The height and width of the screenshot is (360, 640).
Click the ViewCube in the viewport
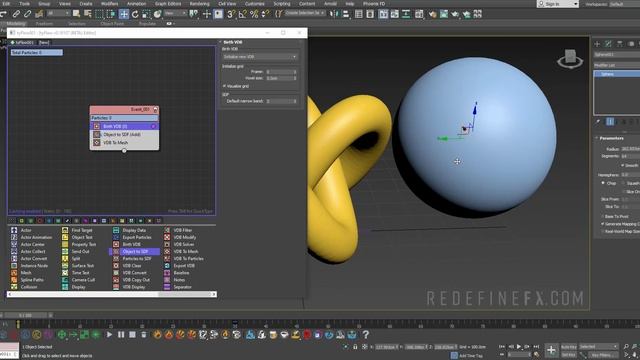(x=570, y=59)
